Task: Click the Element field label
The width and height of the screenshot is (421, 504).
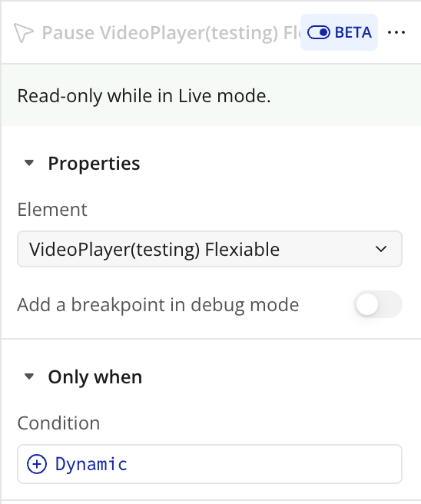Action: point(52,210)
